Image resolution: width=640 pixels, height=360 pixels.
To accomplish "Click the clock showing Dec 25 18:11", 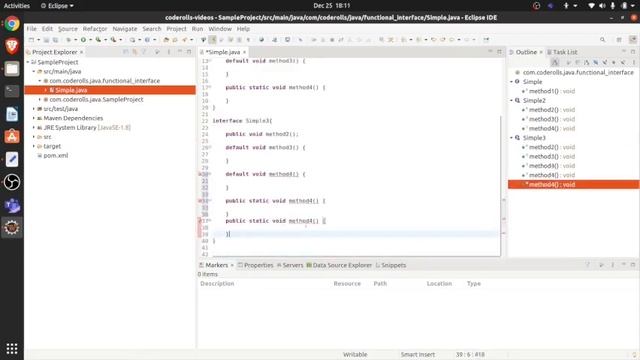I will click(x=332, y=6).
